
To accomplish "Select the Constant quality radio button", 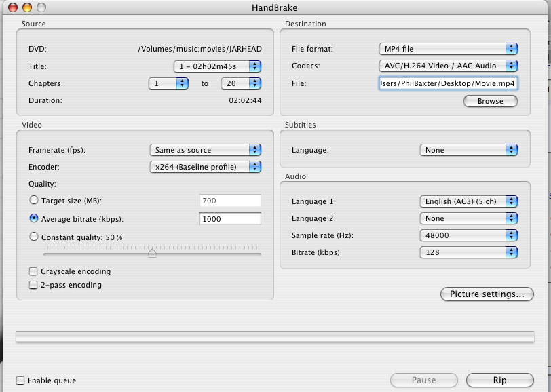I will pos(34,237).
